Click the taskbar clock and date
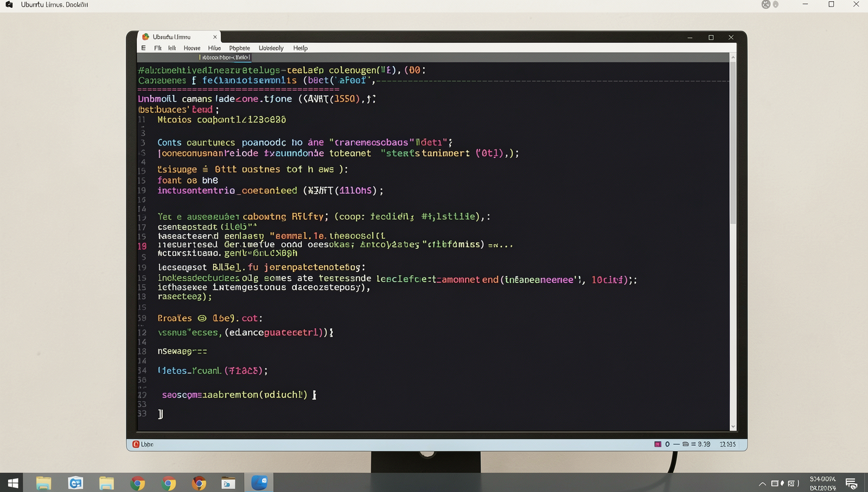868x492 pixels. click(823, 483)
